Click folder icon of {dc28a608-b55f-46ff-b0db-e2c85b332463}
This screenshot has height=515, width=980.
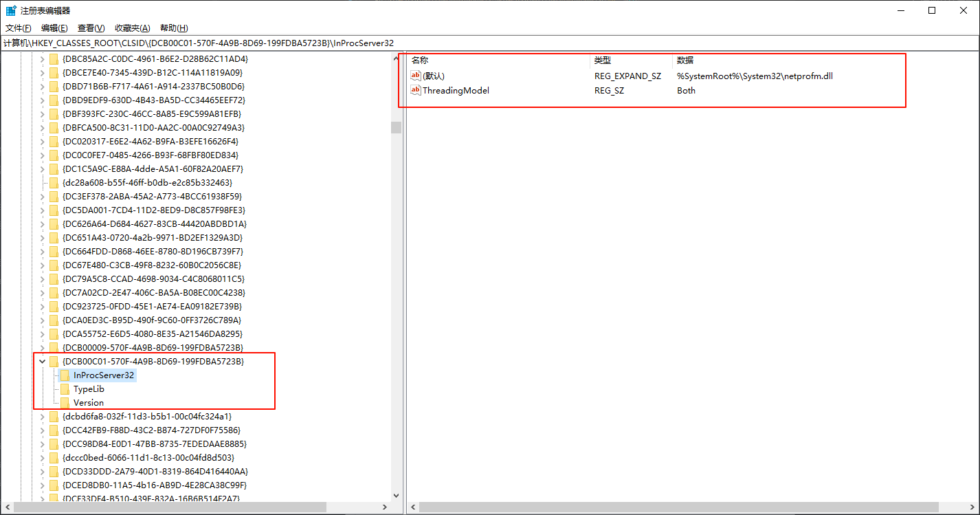pyautogui.click(x=54, y=183)
